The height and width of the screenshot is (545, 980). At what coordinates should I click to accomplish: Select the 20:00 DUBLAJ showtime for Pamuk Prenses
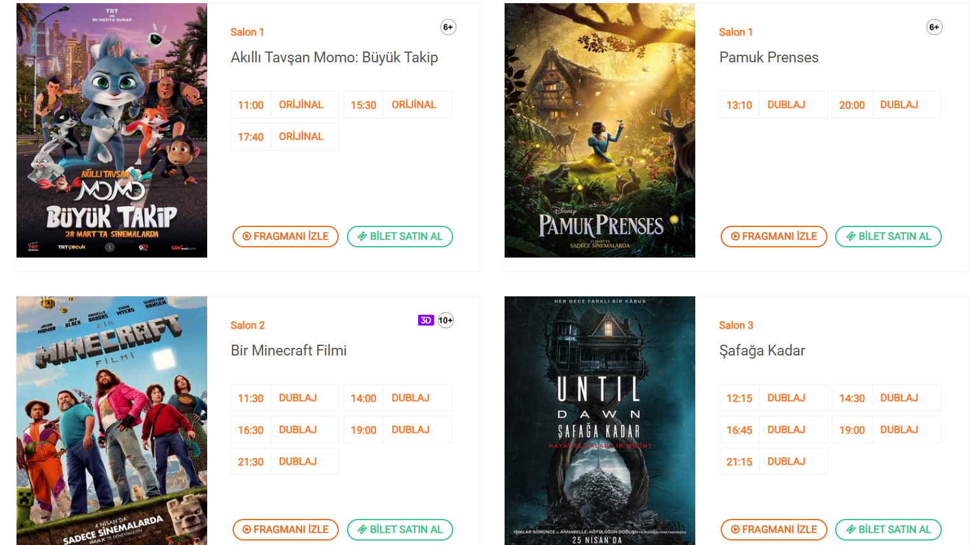pos(887,105)
